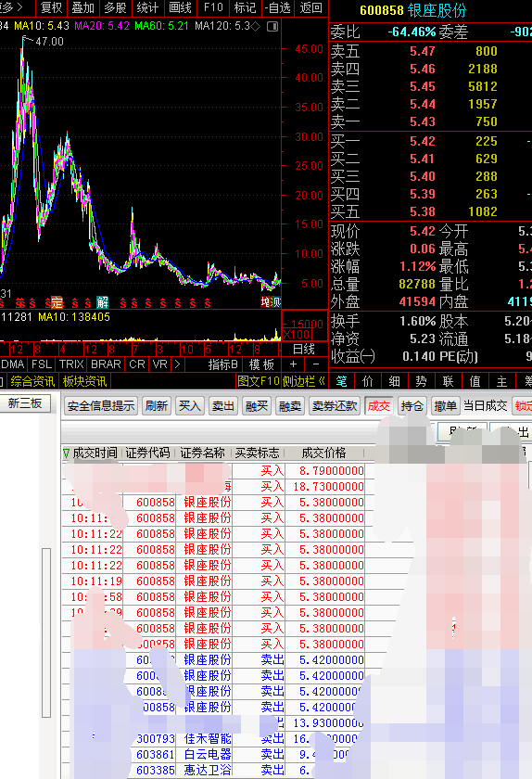Open the 多股 multi-stock view
Screen dimensions: 532x779
click(x=115, y=8)
